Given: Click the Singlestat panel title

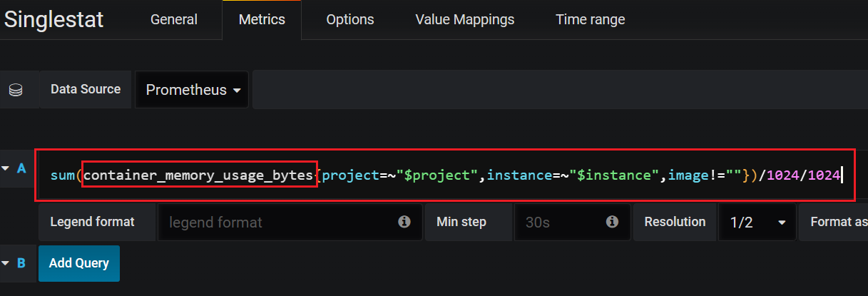Looking at the screenshot, I should (x=54, y=19).
